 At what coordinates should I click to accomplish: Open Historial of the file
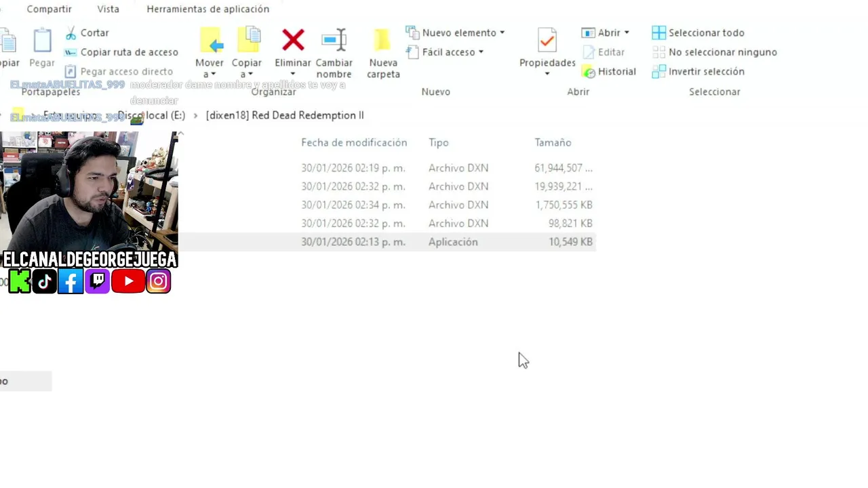pos(609,71)
